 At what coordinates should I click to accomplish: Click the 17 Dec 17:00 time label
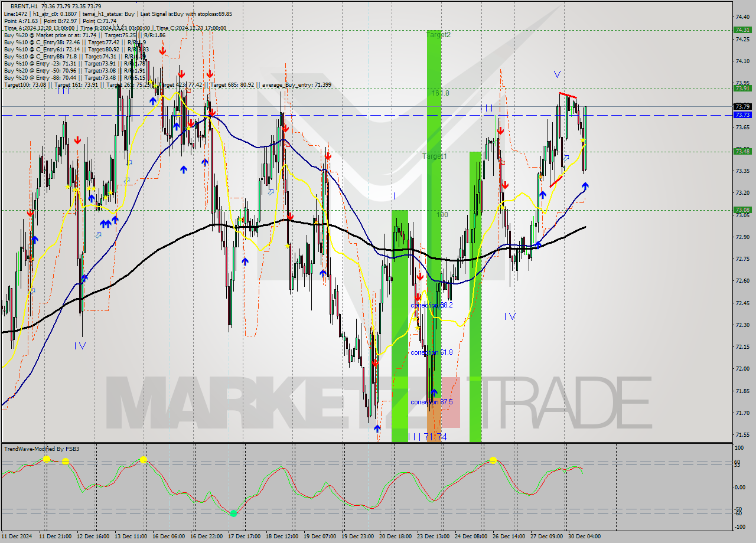point(244,537)
